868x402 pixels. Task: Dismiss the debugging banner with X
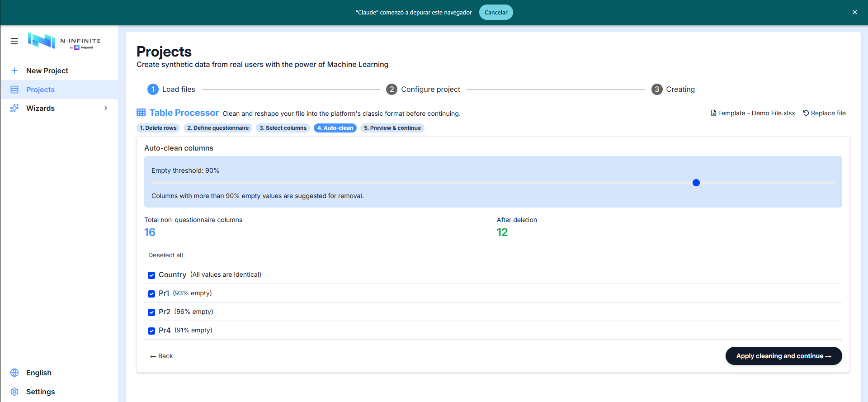854,12
